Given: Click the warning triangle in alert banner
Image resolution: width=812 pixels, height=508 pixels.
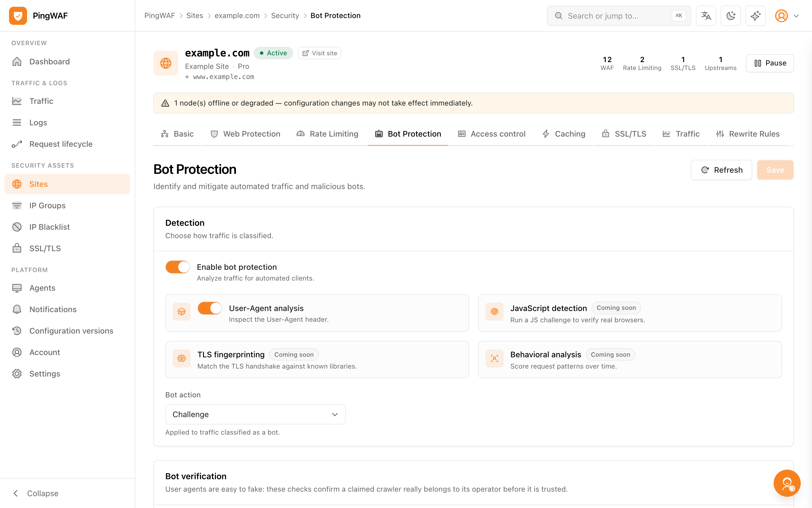Looking at the screenshot, I should (165, 103).
